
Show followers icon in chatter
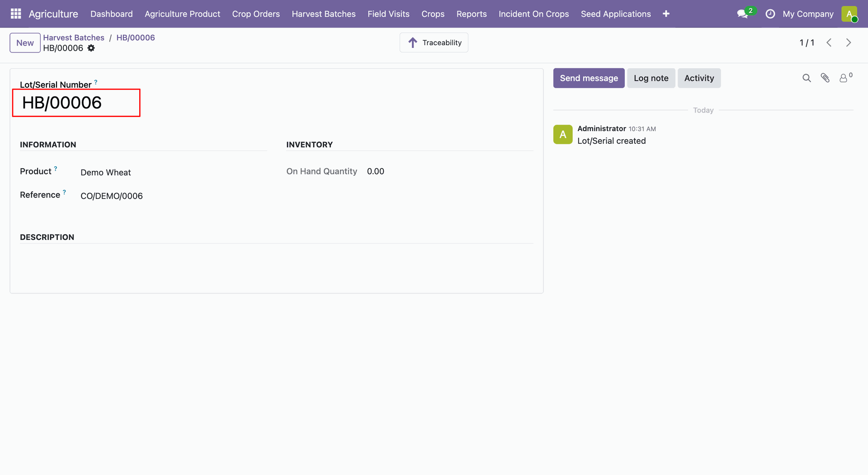[844, 78]
